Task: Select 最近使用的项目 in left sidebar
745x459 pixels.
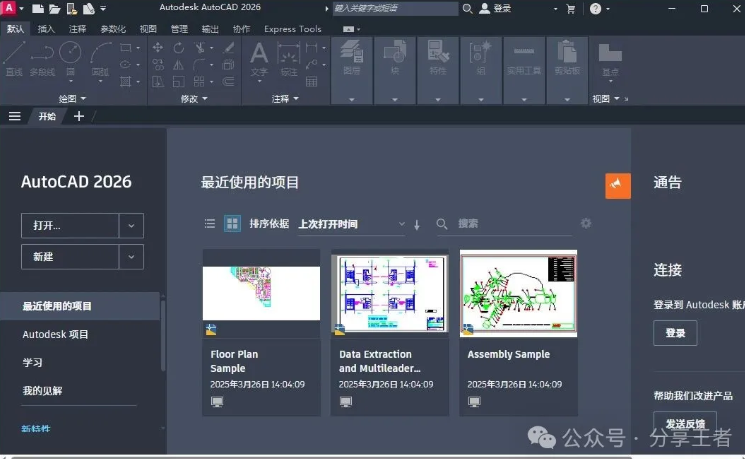Action: coord(80,306)
